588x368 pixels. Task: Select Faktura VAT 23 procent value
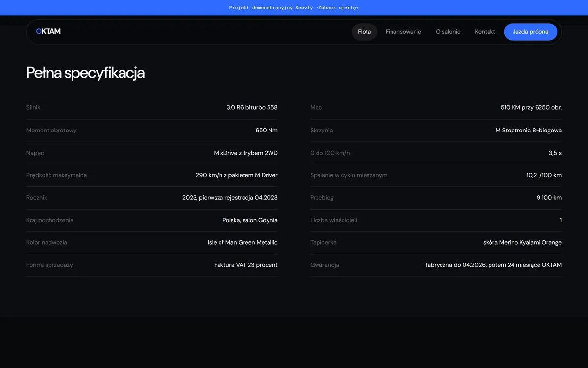point(246,265)
